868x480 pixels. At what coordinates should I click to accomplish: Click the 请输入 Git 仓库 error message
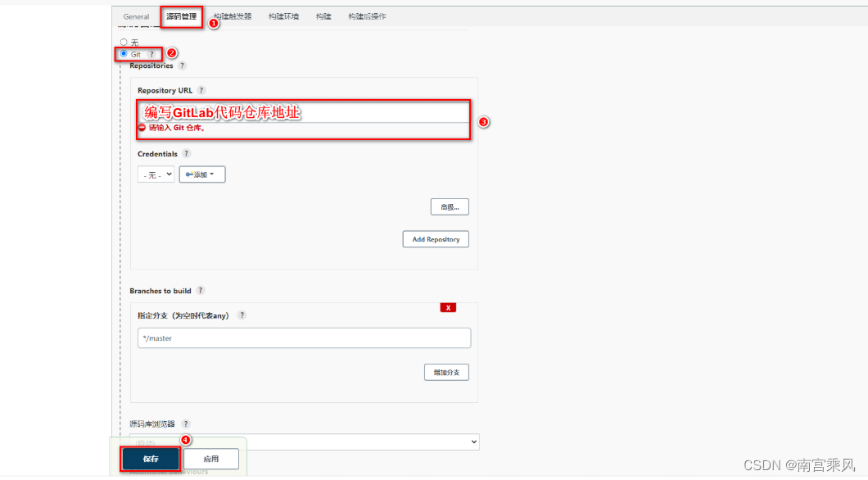177,128
